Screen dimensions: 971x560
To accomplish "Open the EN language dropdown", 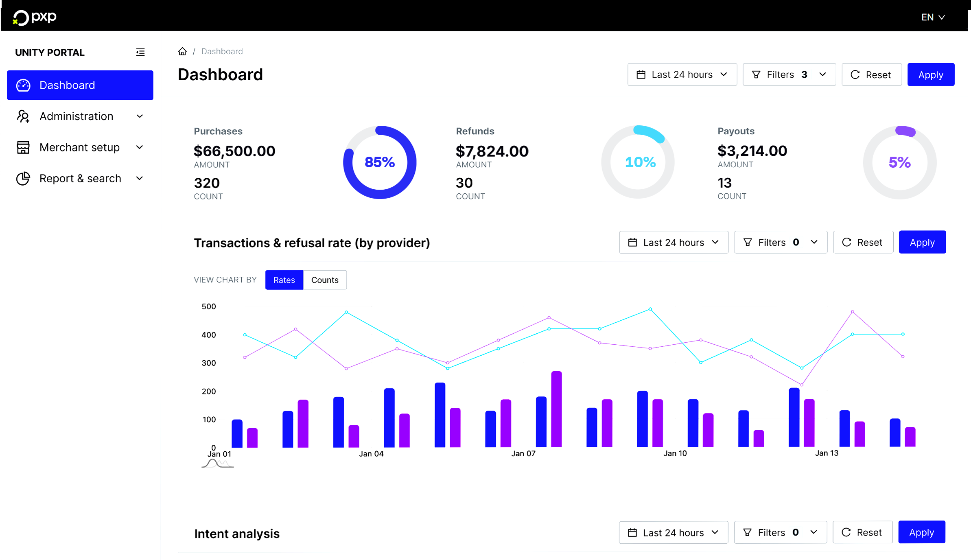I will (933, 17).
